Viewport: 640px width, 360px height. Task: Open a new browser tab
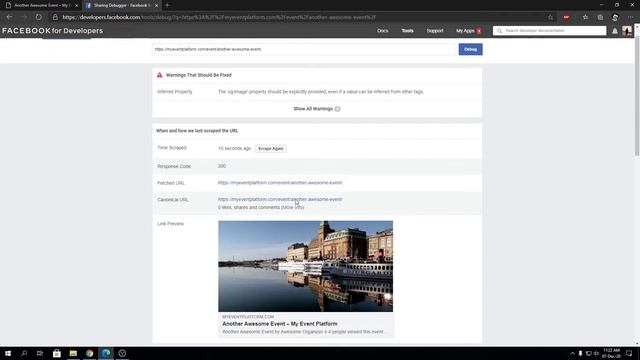point(167,5)
